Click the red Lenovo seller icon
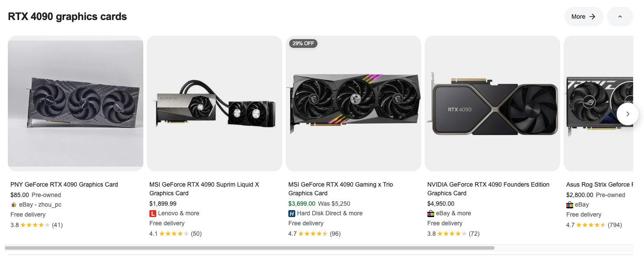Screen dimensions: 644x261 pyautogui.click(x=153, y=214)
